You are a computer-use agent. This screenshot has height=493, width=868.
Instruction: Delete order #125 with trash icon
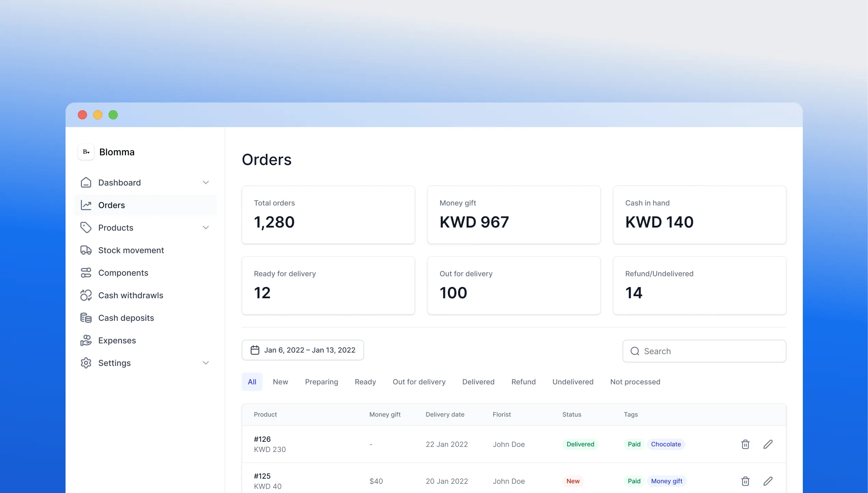(745, 481)
